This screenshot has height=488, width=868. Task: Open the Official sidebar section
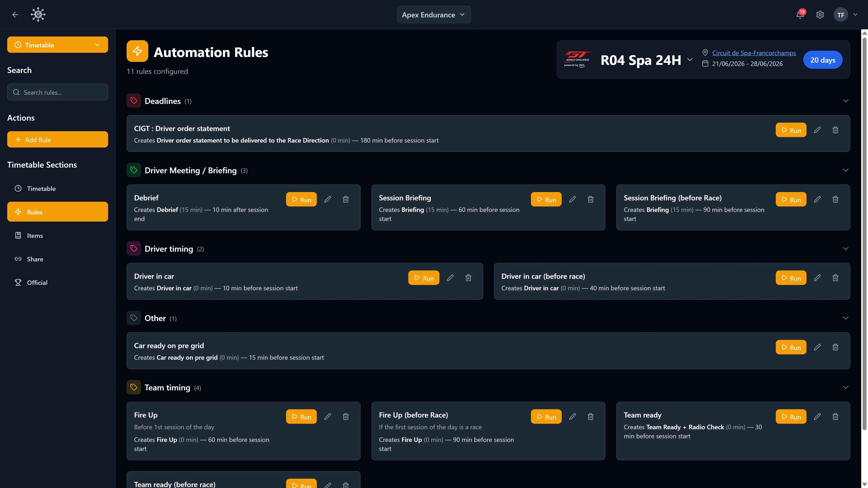[58, 283]
